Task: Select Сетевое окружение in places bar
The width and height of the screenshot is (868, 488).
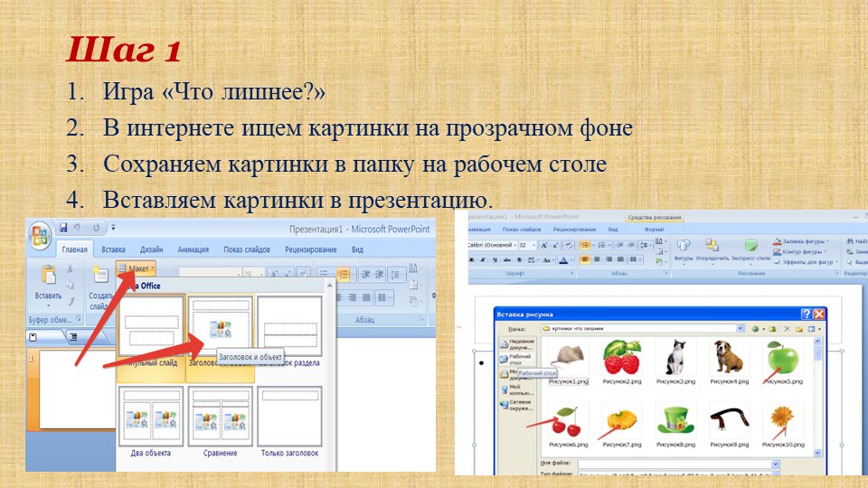Action: (x=516, y=405)
